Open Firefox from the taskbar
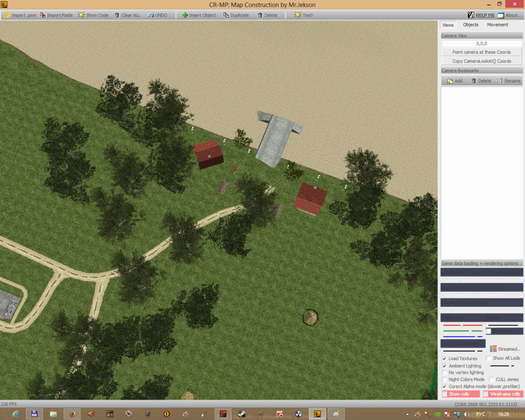This screenshot has height=420, width=525. 72,414
